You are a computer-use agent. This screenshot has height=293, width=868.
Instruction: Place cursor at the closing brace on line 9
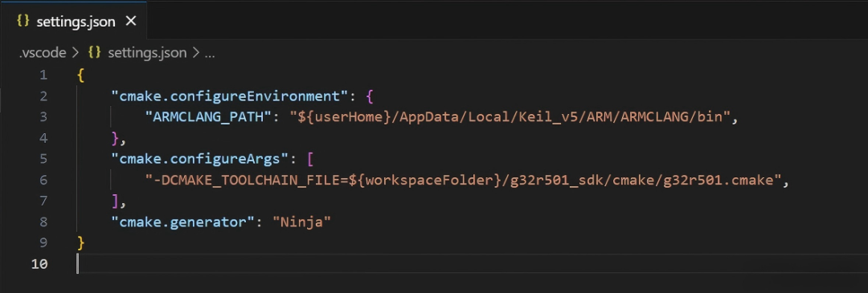click(81, 243)
